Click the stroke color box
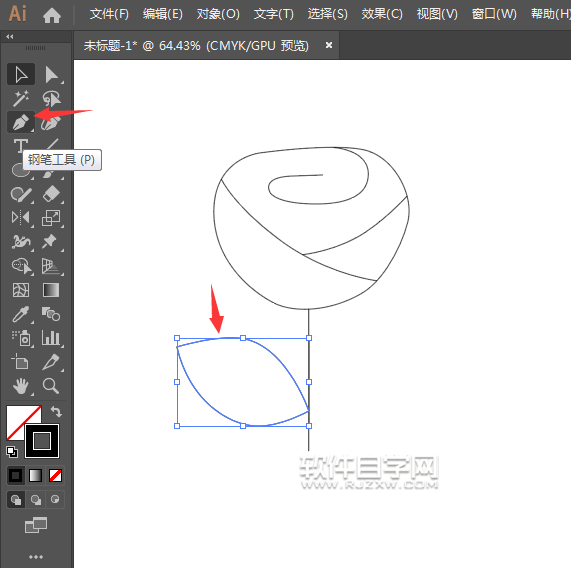This screenshot has width=571, height=568. 42,441
